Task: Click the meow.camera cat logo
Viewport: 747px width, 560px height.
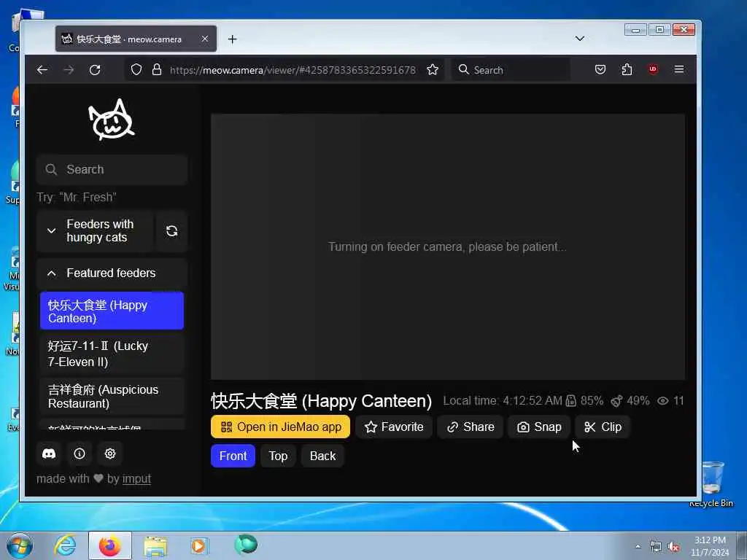Action: (112, 120)
